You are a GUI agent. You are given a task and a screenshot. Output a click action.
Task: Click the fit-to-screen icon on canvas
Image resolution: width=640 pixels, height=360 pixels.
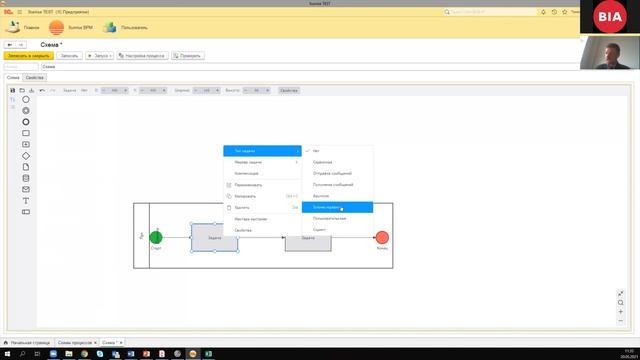(x=620, y=293)
